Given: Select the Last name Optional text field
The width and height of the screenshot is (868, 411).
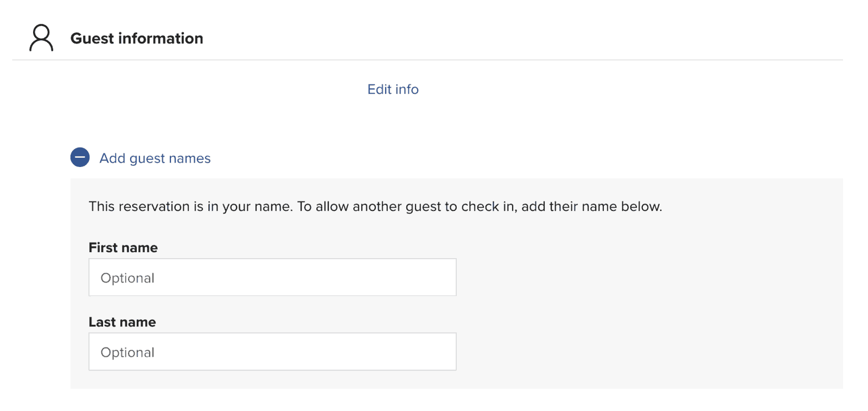Looking at the screenshot, I should click(271, 351).
